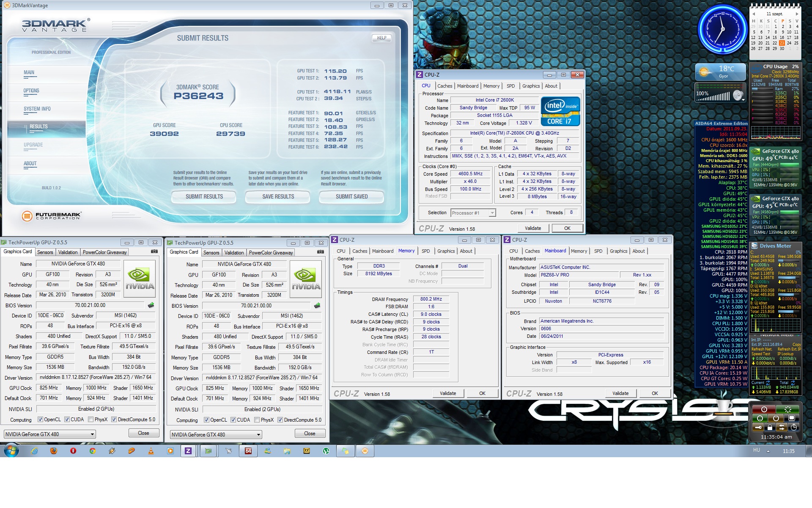Switch to the Sensors tab in the left GPU-Z window

click(45, 252)
